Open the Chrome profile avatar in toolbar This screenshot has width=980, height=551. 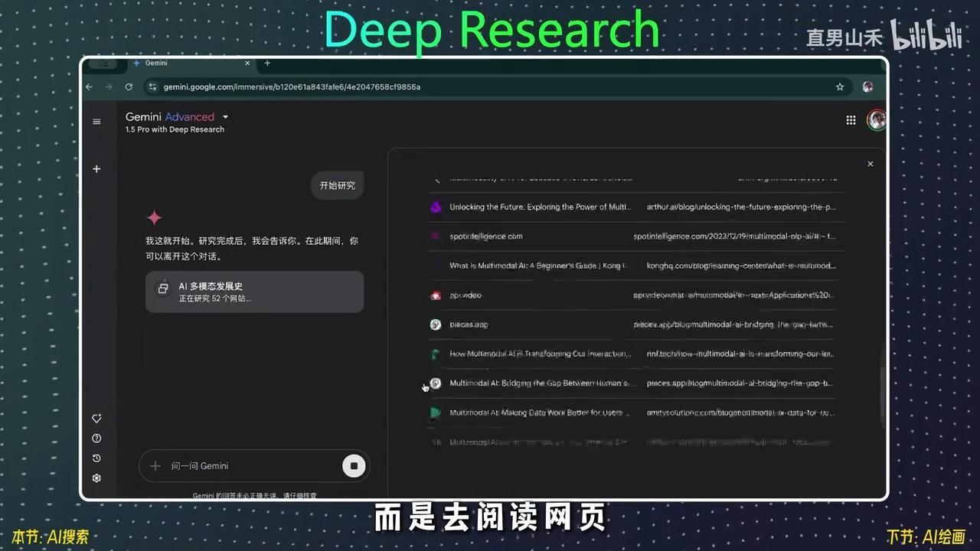tap(867, 87)
